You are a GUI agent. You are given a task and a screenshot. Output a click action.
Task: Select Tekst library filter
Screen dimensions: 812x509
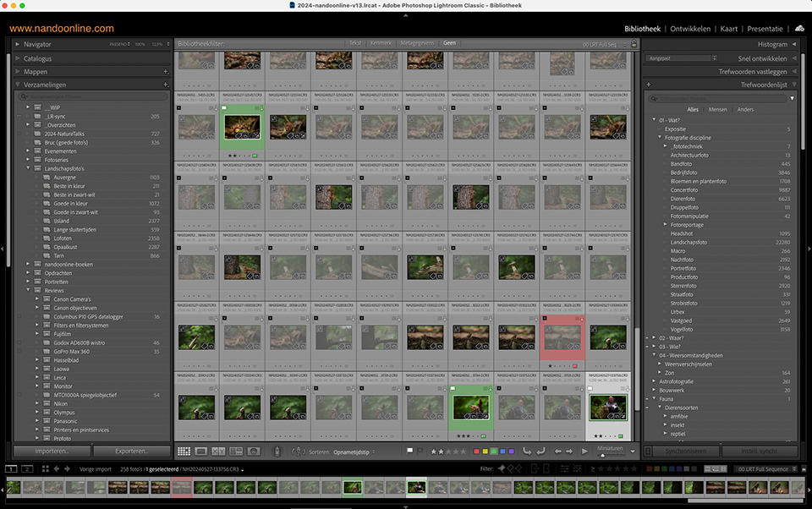[355, 43]
